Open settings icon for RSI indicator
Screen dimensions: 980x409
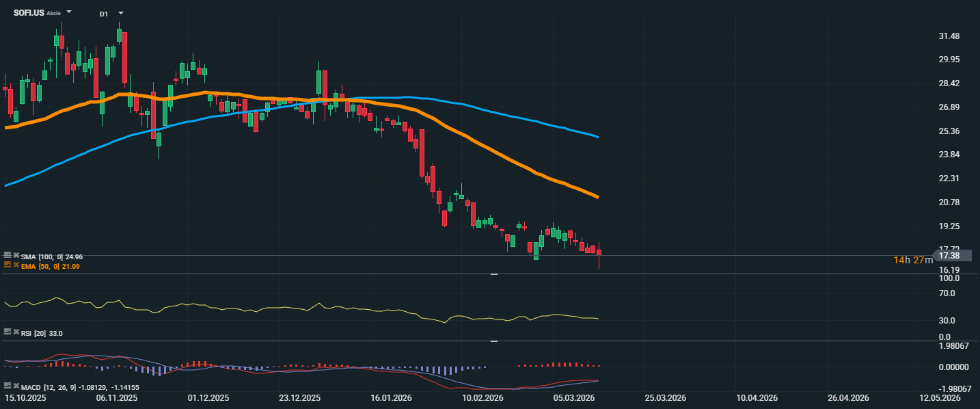coord(8,332)
